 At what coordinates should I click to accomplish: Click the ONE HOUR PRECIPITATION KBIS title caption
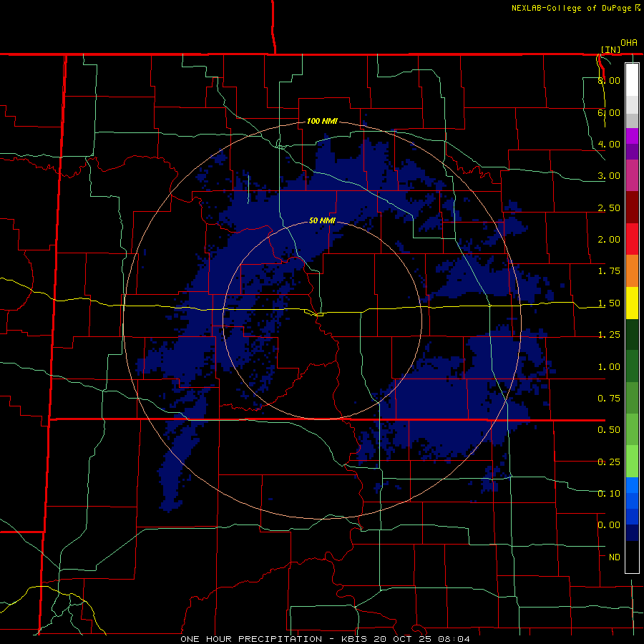pyautogui.click(x=325, y=639)
